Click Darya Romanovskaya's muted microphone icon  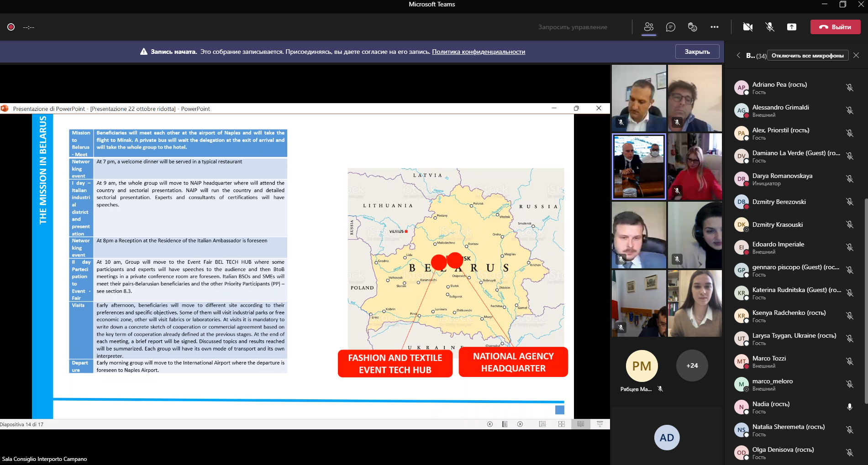click(x=849, y=179)
